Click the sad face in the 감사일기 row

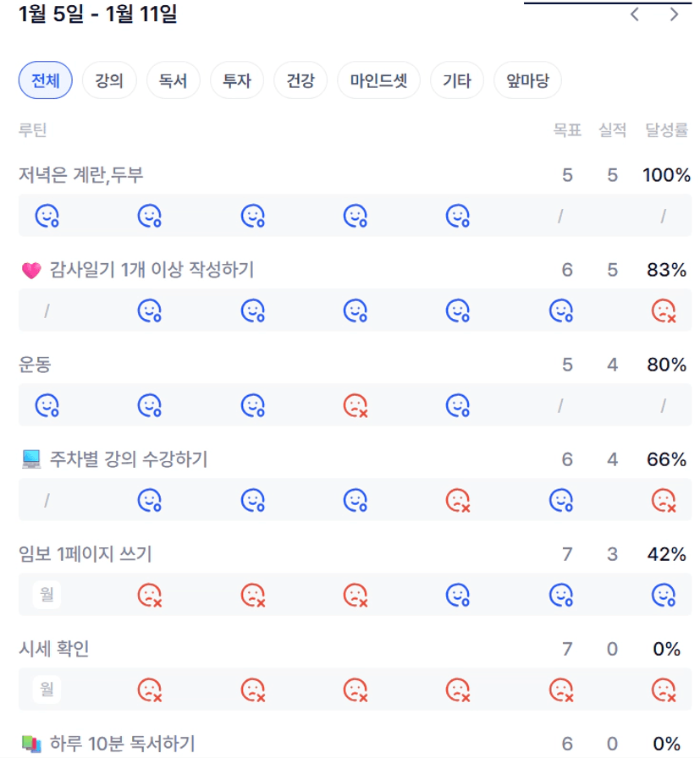click(x=664, y=311)
